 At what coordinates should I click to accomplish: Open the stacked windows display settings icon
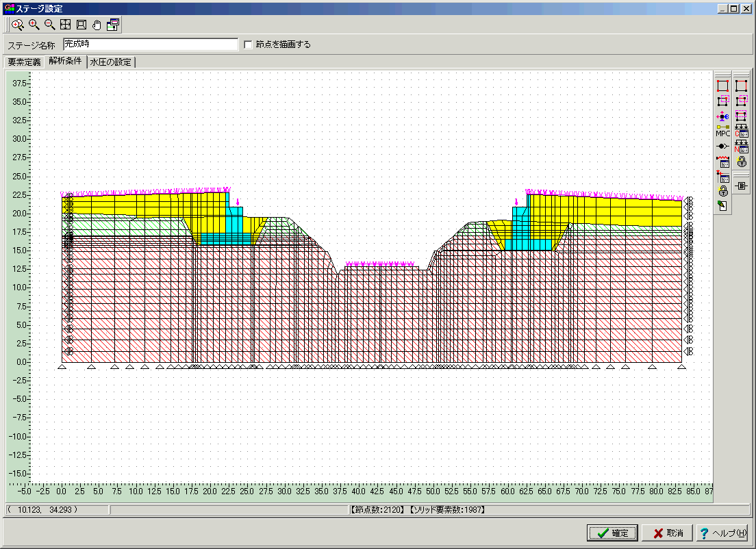[113, 25]
